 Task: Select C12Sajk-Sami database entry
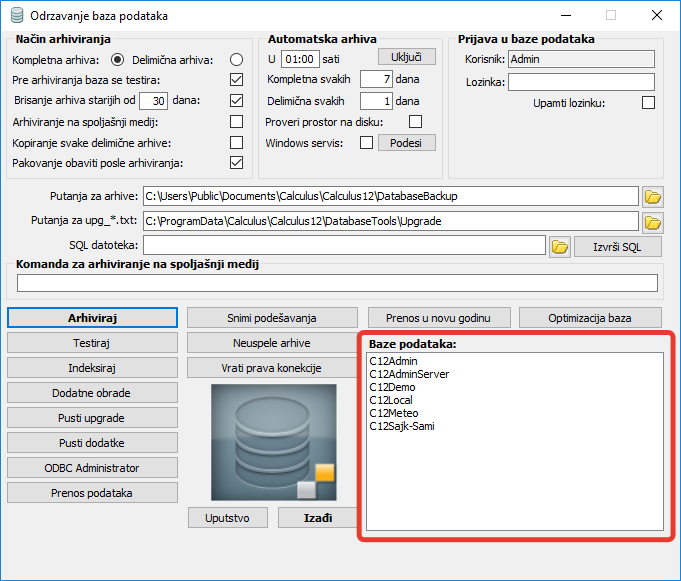401,426
